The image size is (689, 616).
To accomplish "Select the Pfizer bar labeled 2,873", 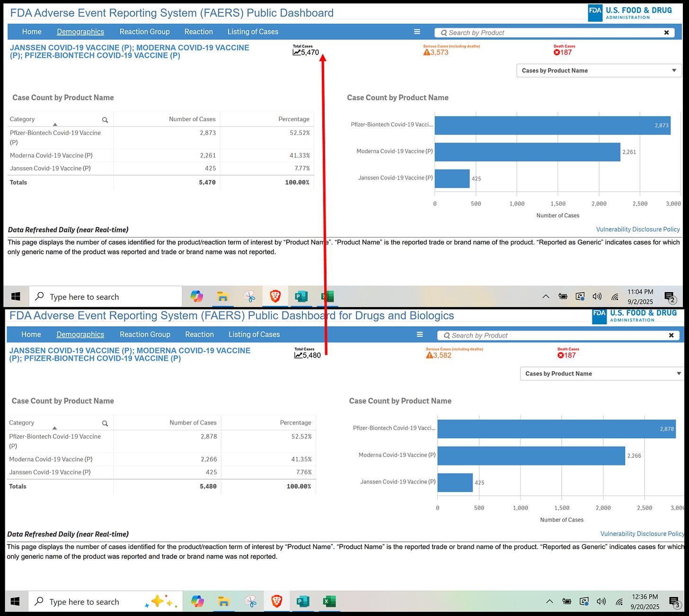I will 553,125.
